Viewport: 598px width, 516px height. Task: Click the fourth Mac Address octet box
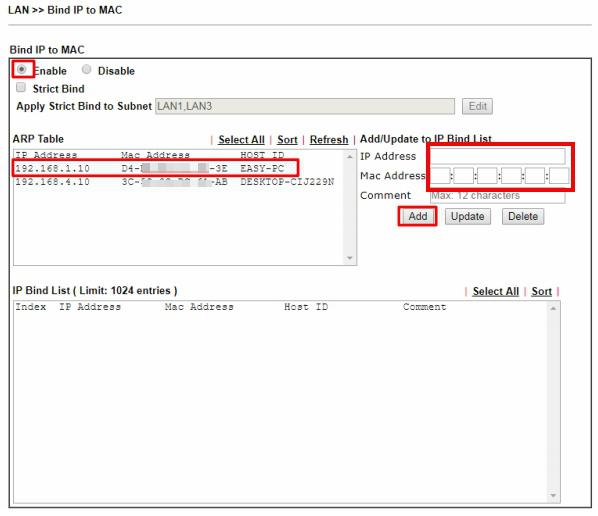tap(511, 176)
